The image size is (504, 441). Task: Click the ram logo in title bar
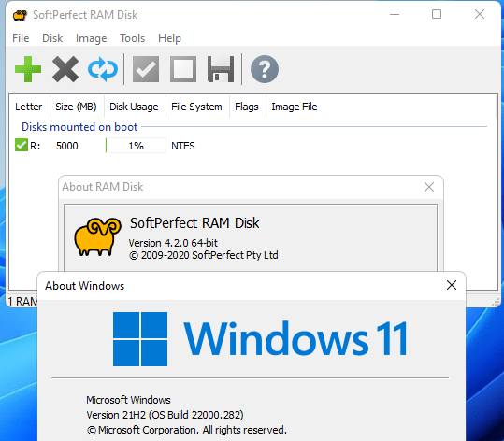coord(20,15)
